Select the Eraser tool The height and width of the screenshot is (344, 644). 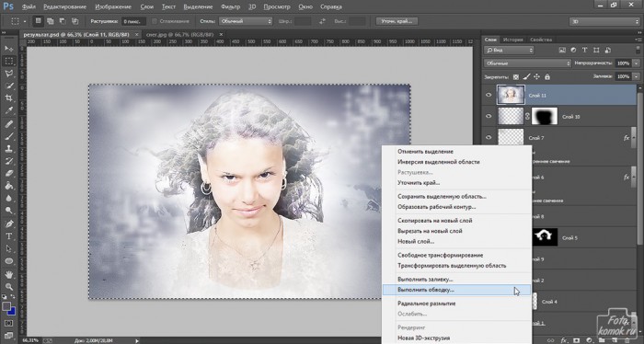coord(8,173)
